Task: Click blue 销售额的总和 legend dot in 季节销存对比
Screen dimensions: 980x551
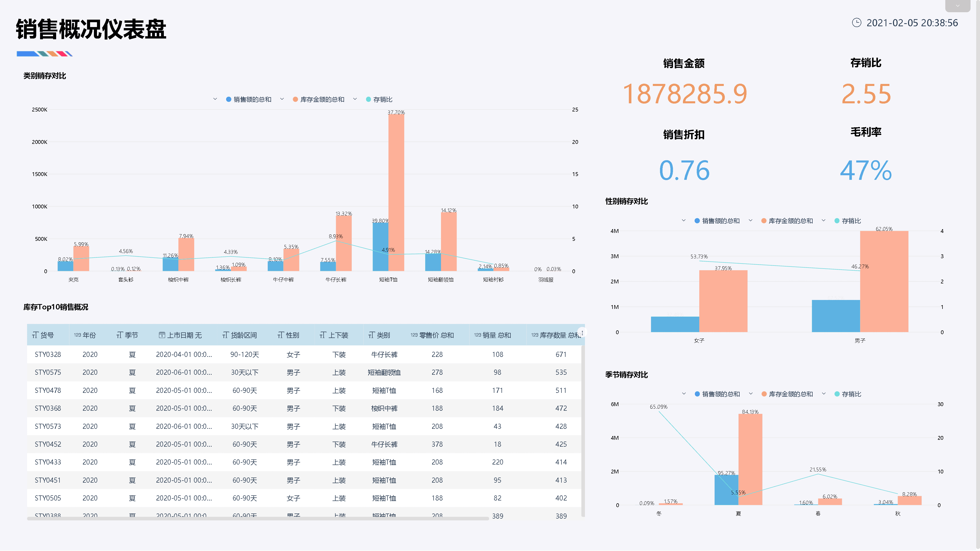Action: 697,394
